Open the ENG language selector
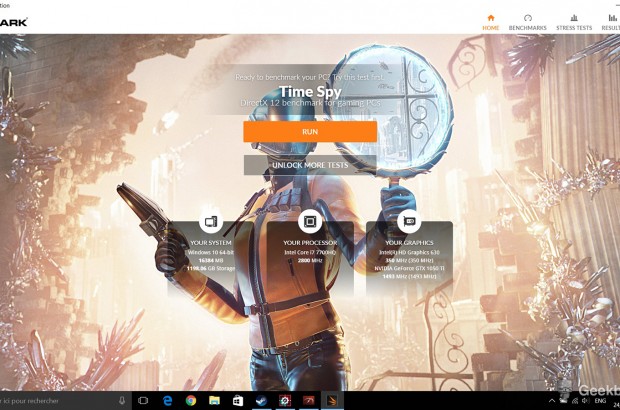The width and height of the screenshot is (620, 410). [x=600, y=400]
